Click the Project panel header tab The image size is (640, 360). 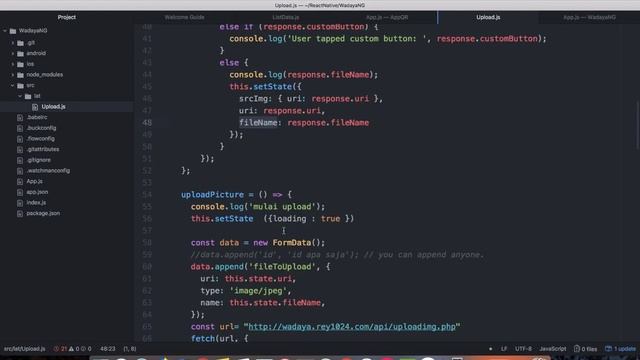pos(67,17)
